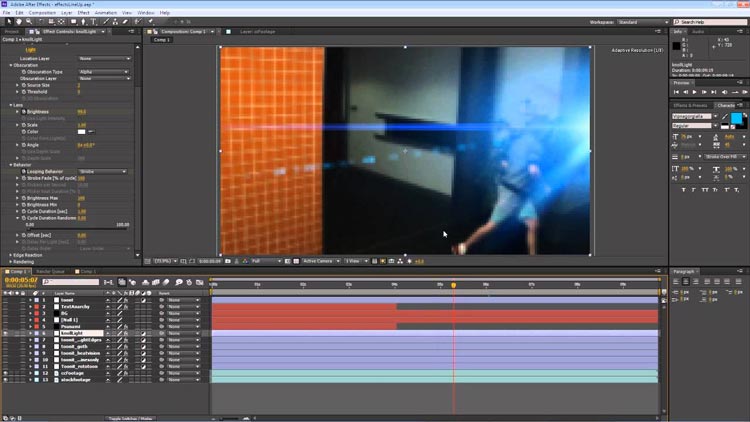Select the Eraser tool
This screenshot has height=422, width=750.
coord(125,22)
